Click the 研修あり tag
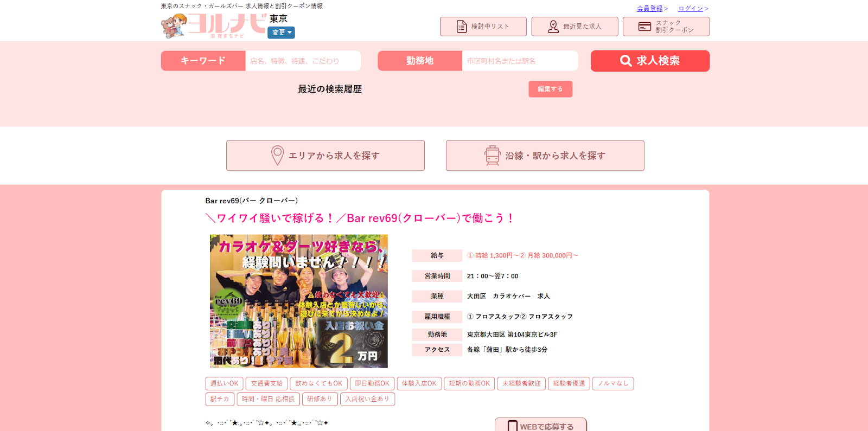 point(320,399)
